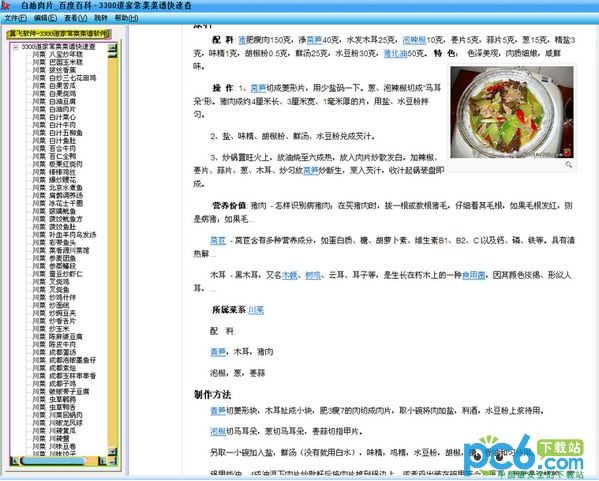Select recipe 川菜 虫草鹌鹑
The height and width of the screenshot is (481, 599).
pyautogui.click(x=54, y=399)
